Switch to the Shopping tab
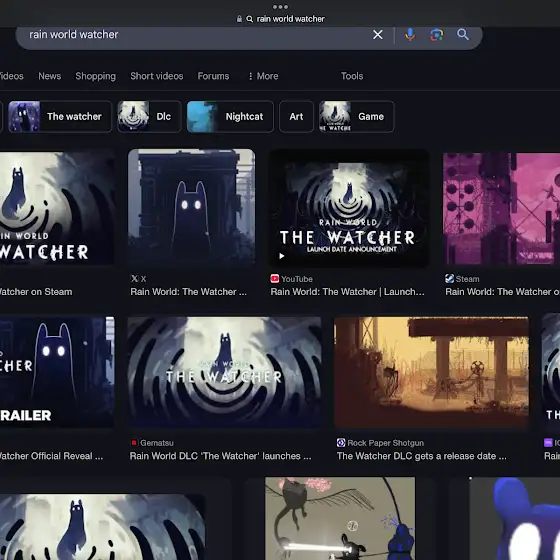This screenshot has height=560, width=560. pyautogui.click(x=96, y=76)
